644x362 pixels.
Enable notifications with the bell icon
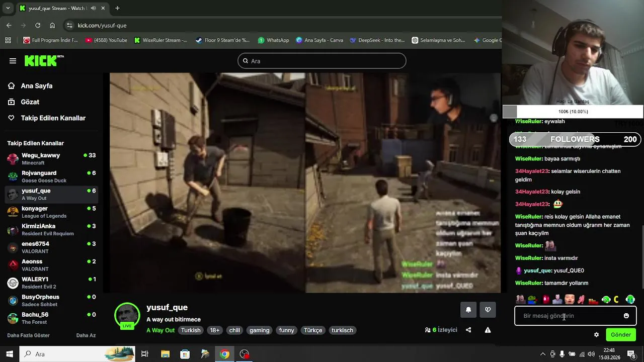(468, 310)
